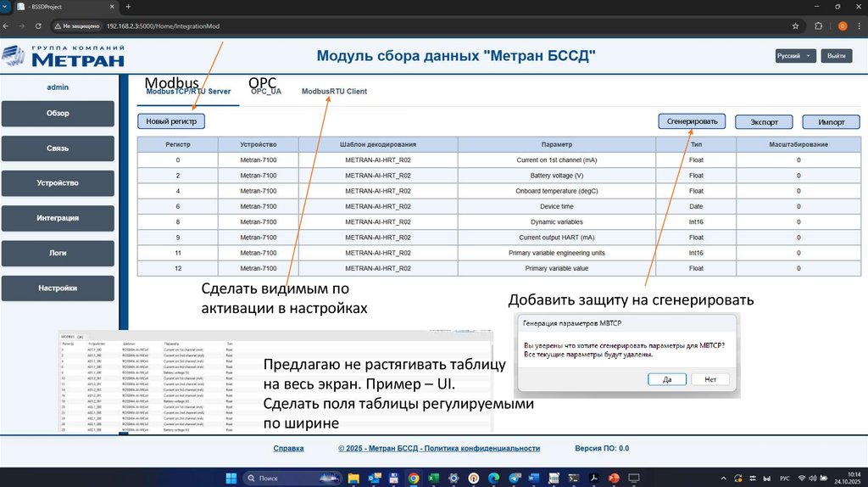Open the terminal icon in the taskbar
This screenshot has height=487, width=868.
coord(574,478)
